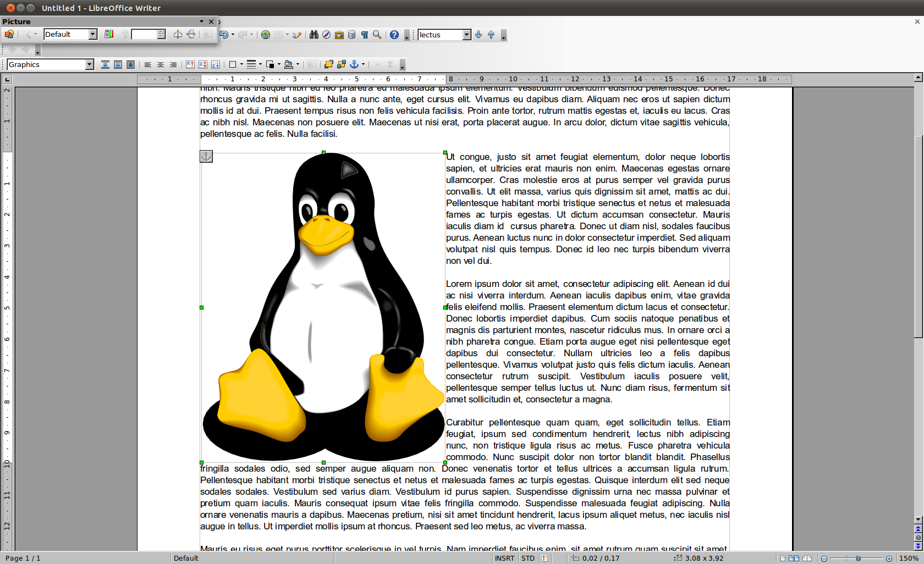Expand the Borders dropdown arrow

tap(241, 65)
